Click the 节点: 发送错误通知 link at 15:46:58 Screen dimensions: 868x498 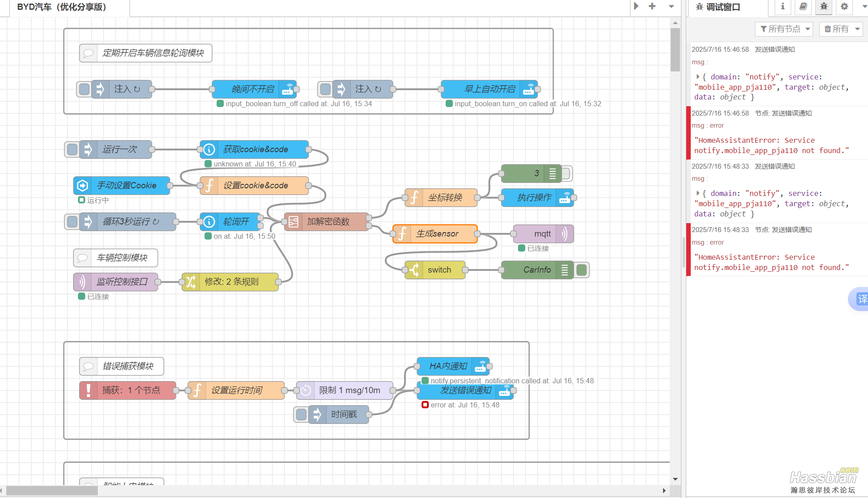tap(783, 113)
